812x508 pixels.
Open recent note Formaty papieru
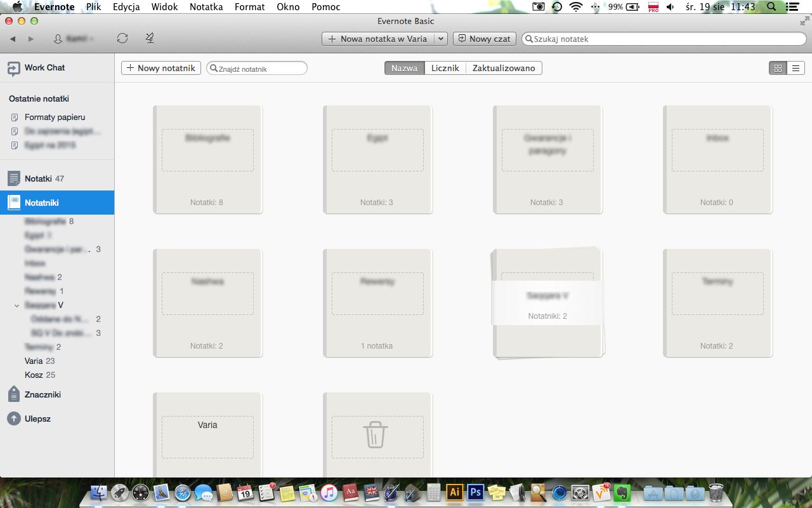point(55,117)
